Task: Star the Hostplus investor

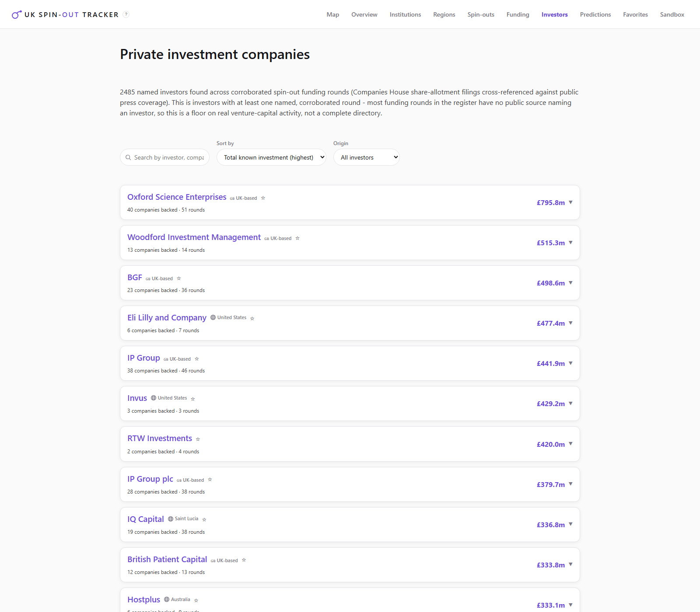Action: tap(196, 601)
